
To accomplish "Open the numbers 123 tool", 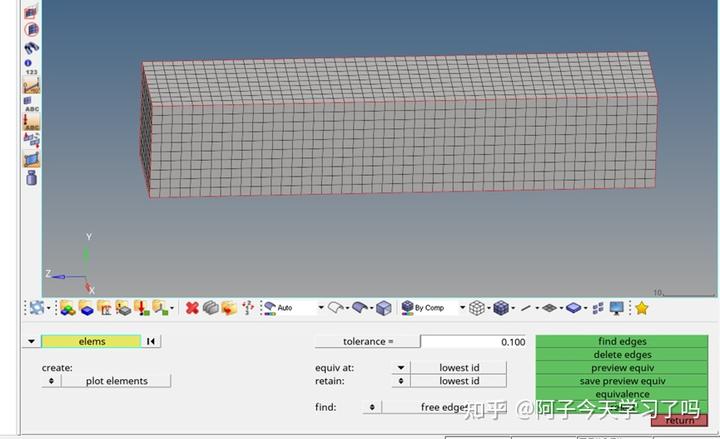I will [x=31, y=67].
